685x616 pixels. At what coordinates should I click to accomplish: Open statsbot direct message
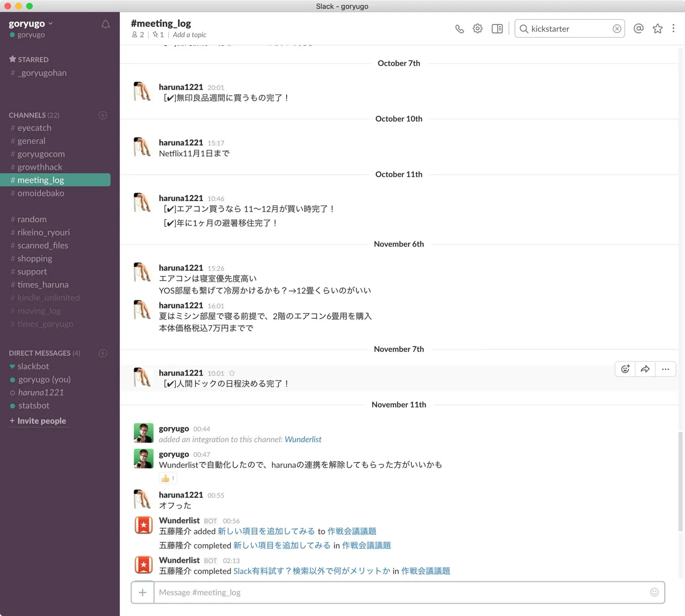tap(29, 406)
